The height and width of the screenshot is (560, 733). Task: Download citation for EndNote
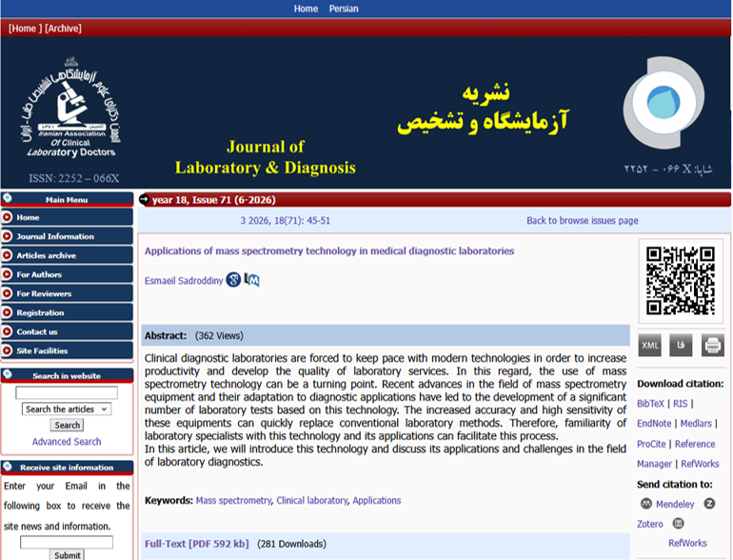point(654,424)
